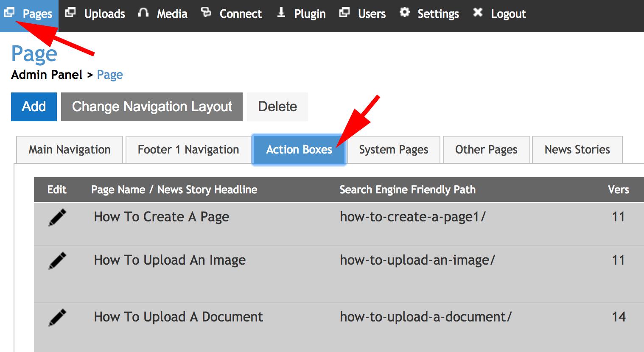Click the pencil icon for How To Upload A Document
The image size is (644, 352).
57,318
